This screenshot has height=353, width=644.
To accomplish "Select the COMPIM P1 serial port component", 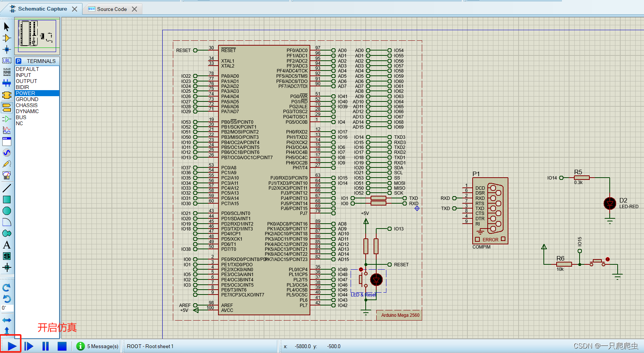I will [490, 211].
